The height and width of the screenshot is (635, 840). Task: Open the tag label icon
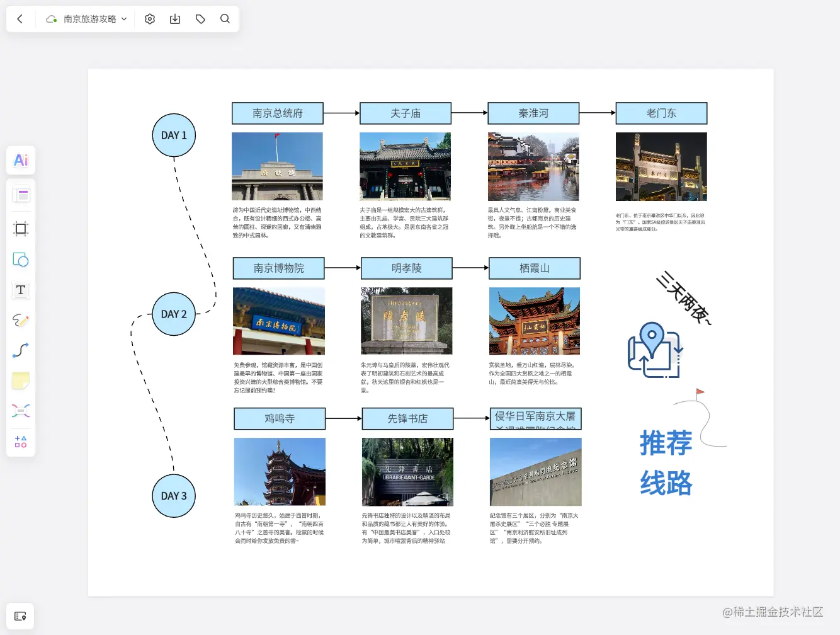click(x=200, y=19)
